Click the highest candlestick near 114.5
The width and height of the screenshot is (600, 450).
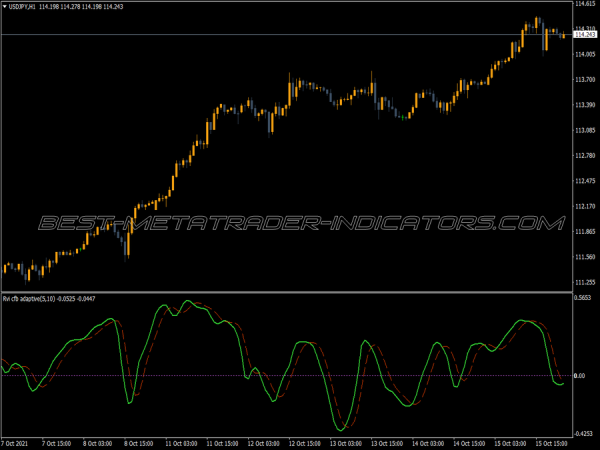click(x=537, y=22)
